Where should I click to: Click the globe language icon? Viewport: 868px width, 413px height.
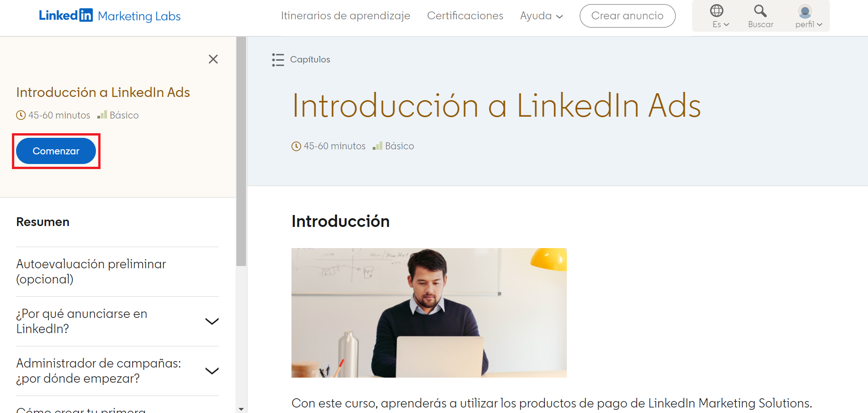coord(717,11)
